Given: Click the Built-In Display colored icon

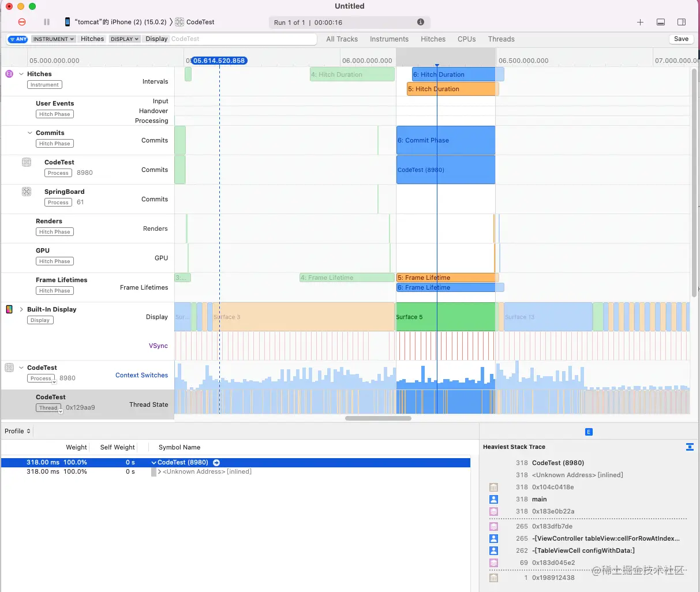Looking at the screenshot, I should [9, 309].
